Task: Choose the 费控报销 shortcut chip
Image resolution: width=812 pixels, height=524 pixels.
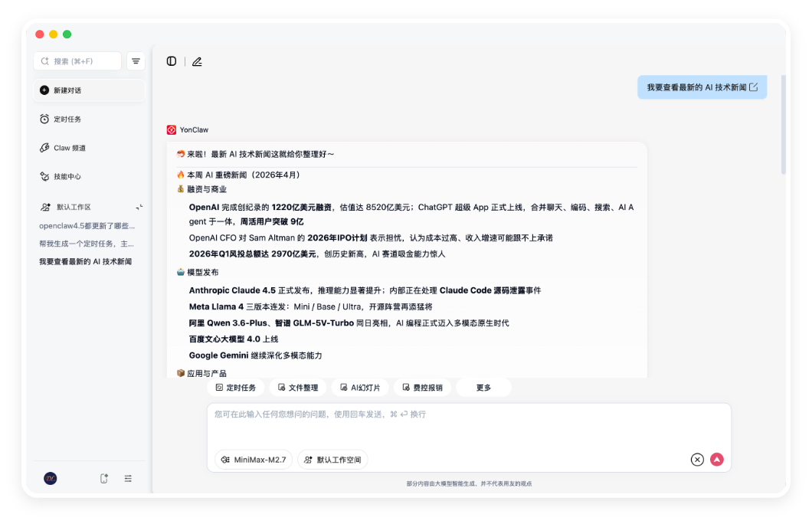Action: [x=422, y=388]
